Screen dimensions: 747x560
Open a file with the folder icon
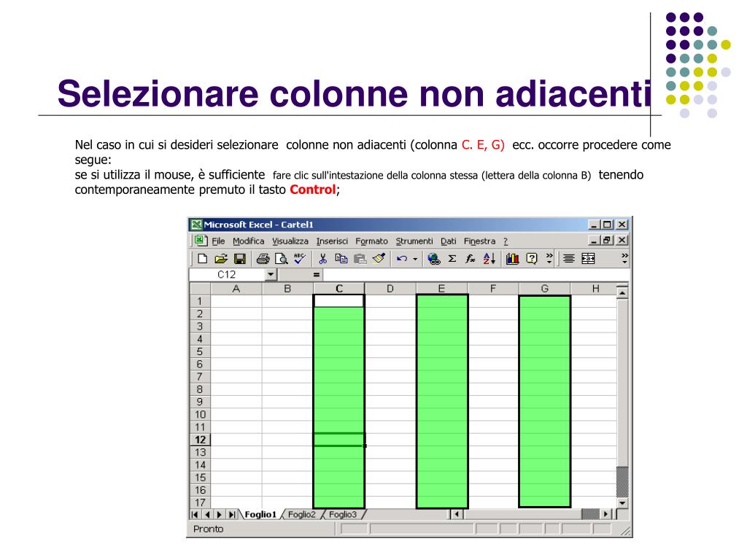(220, 259)
